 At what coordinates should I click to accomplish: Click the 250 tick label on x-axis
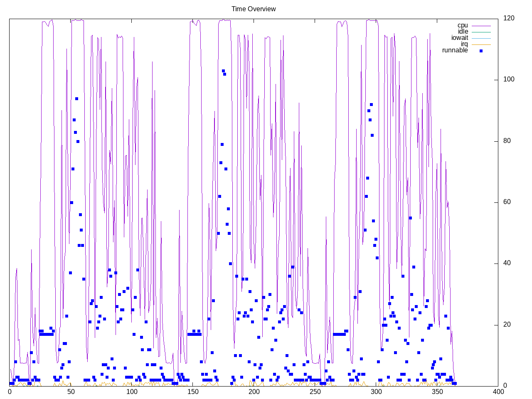click(x=315, y=392)
